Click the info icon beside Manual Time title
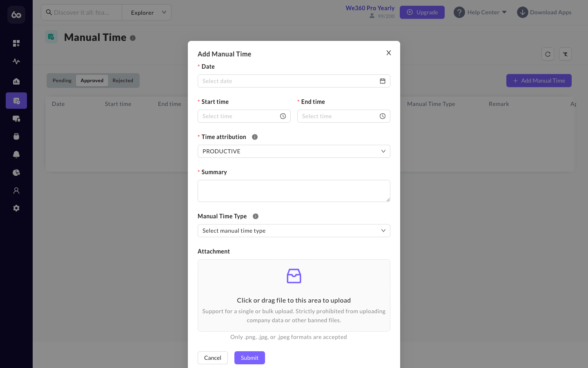This screenshot has width=588, height=368. [133, 38]
